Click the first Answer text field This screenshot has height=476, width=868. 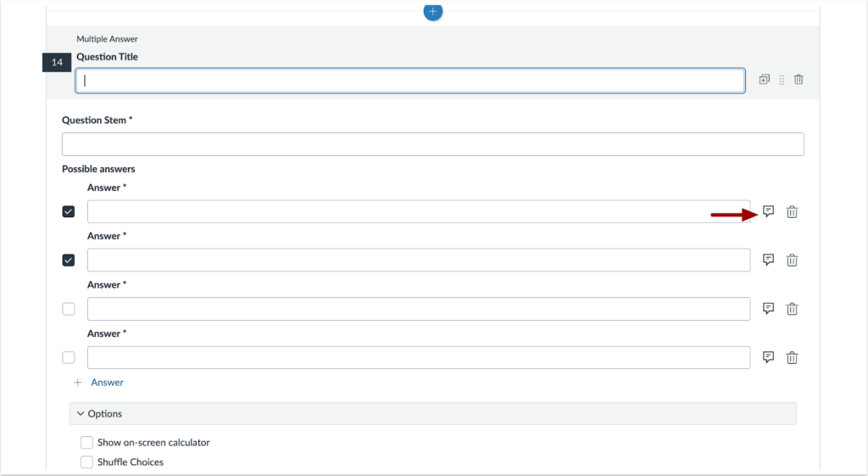pyautogui.click(x=419, y=211)
